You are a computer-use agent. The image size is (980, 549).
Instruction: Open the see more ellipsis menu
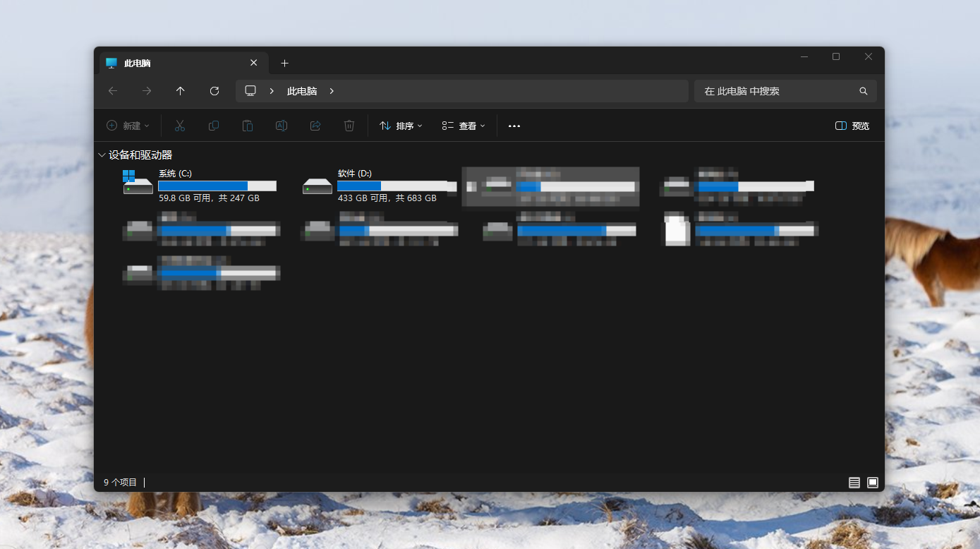point(514,126)
